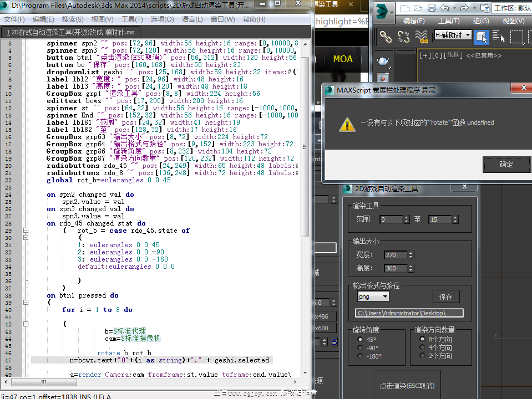
Task: Select the -90° rotation angle radio button
Action: (360, 348)
